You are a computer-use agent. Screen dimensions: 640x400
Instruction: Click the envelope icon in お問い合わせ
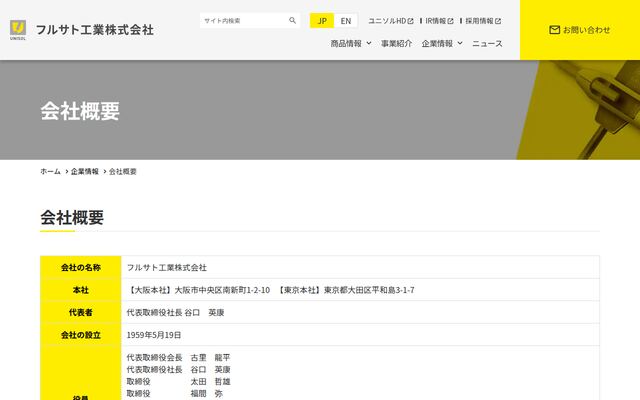(554, 30)
